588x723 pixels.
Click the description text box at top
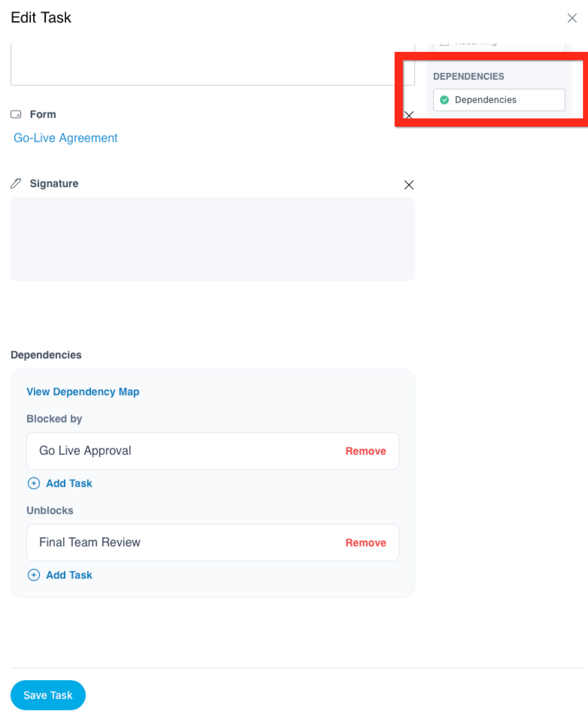click(213, 64)
